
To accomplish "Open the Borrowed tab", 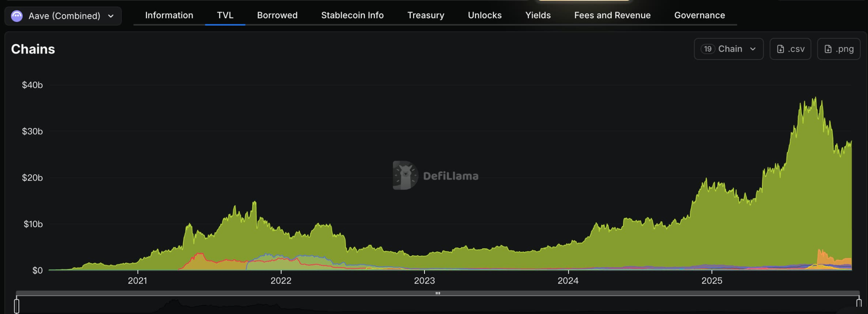I will coord(277,15).
